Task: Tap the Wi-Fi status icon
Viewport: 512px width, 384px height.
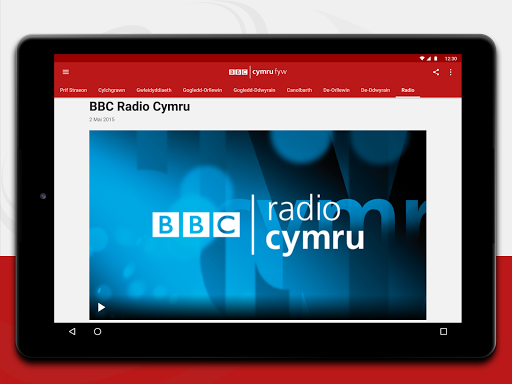Action: (422, 59)
